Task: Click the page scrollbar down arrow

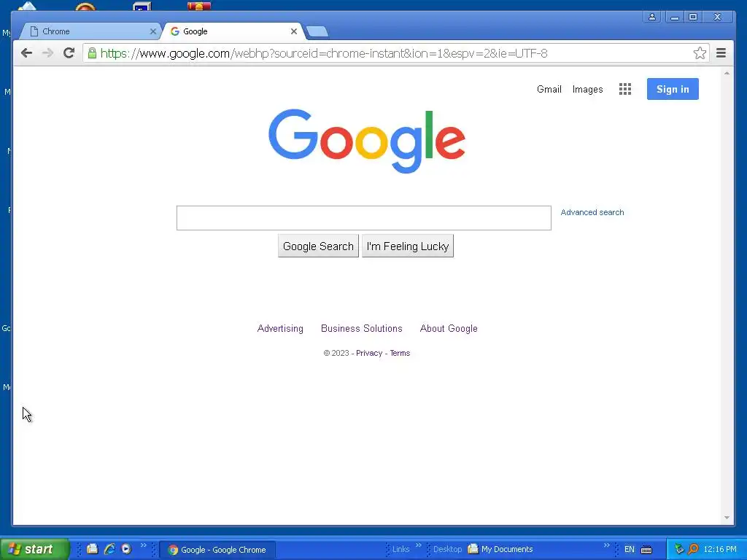Action: [x=727, y=518]
